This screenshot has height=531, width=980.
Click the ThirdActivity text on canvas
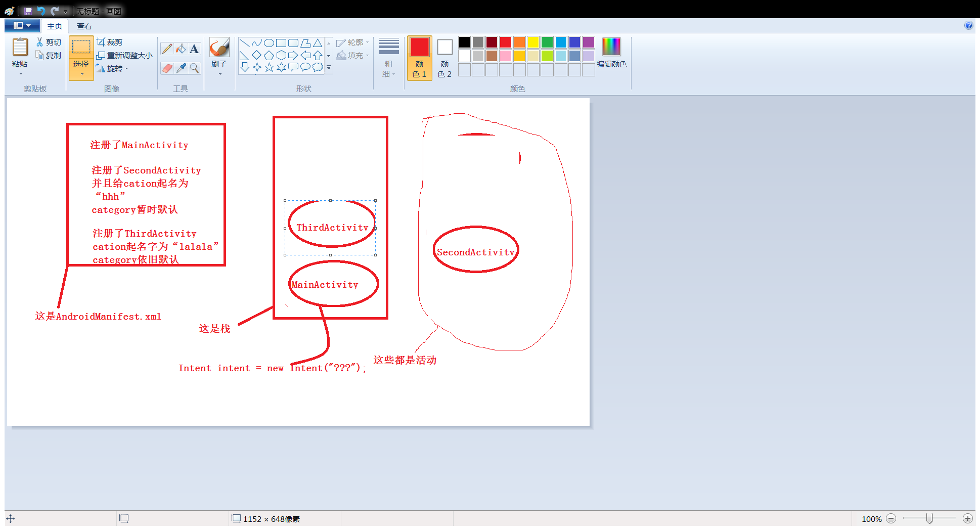(332, 228)
